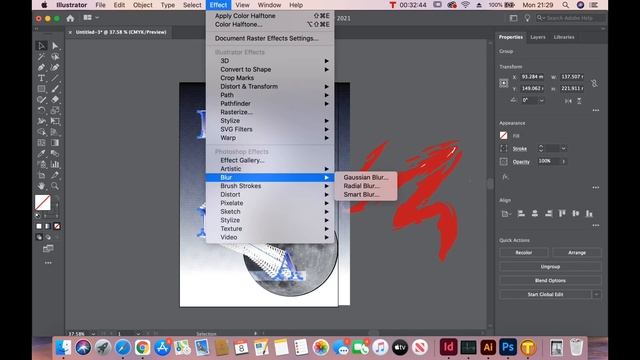The width and height of the screenshot is (640, 360).
Task: Go to the Home screen icon
Action: pyautogui.click(x=70, y=18)
